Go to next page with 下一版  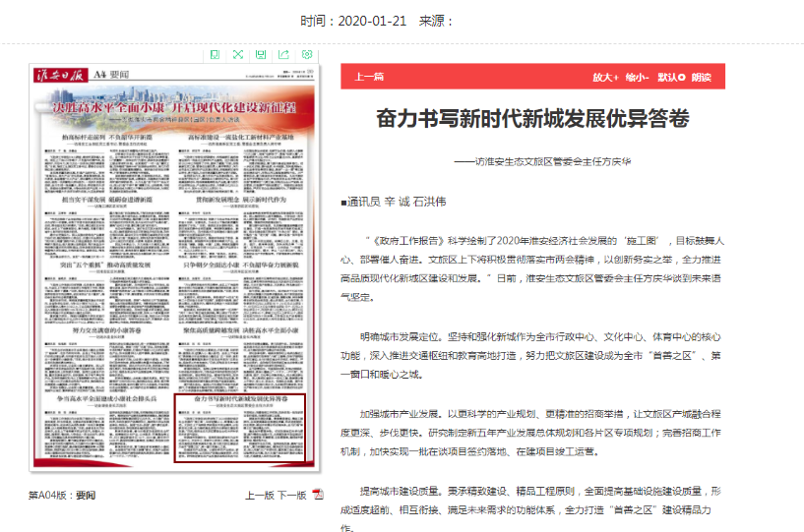point(291,495)
